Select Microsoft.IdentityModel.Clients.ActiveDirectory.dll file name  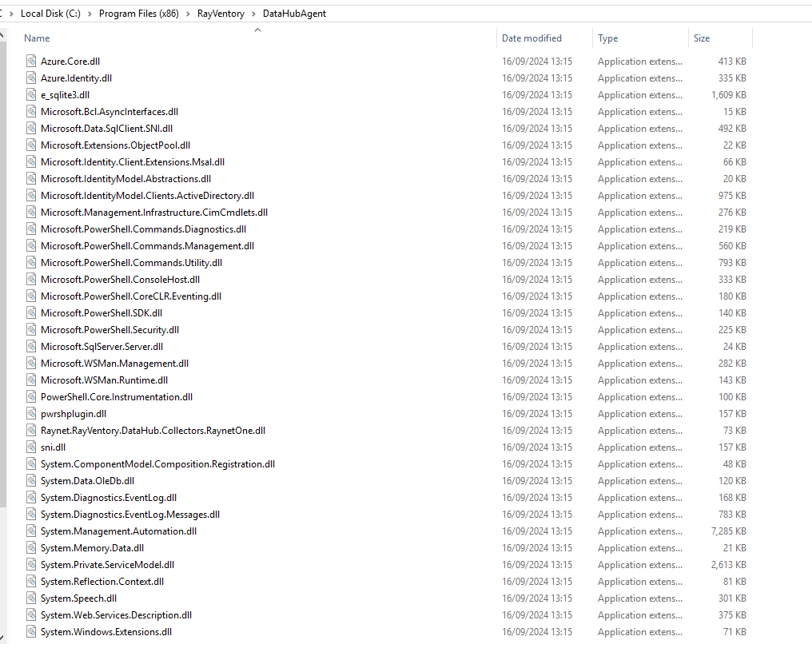148,196
